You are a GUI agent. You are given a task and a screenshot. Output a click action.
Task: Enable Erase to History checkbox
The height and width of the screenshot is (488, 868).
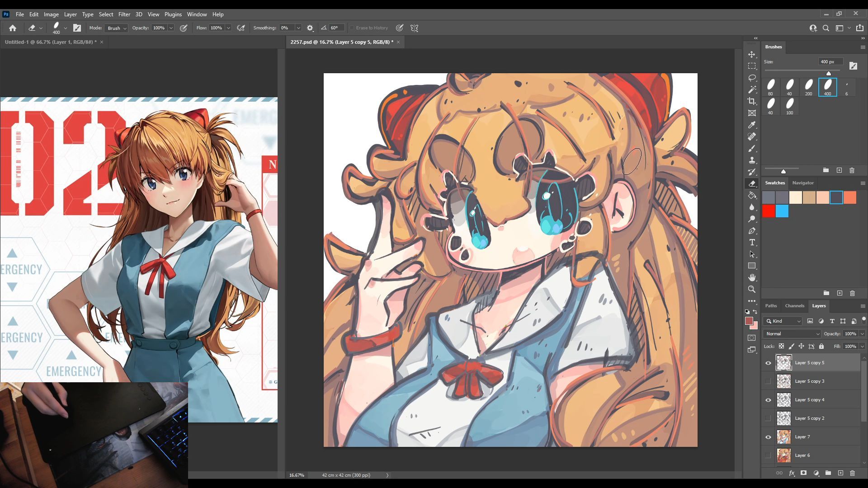352,28
